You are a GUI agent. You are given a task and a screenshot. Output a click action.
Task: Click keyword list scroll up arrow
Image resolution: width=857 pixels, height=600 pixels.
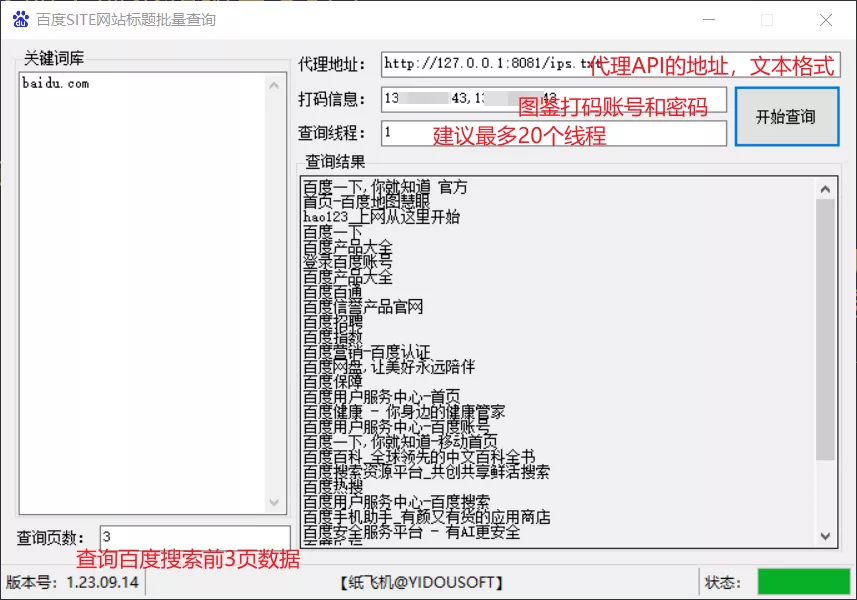pos(274,85)
